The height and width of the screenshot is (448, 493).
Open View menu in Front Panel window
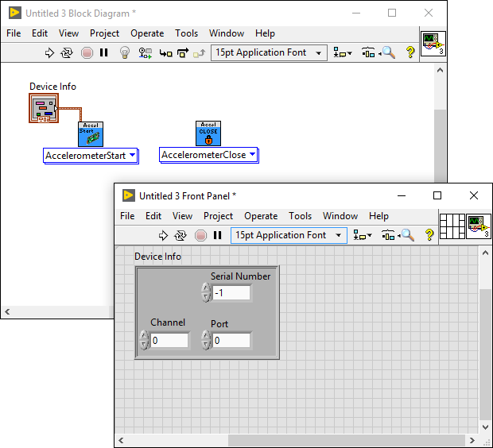182,216
